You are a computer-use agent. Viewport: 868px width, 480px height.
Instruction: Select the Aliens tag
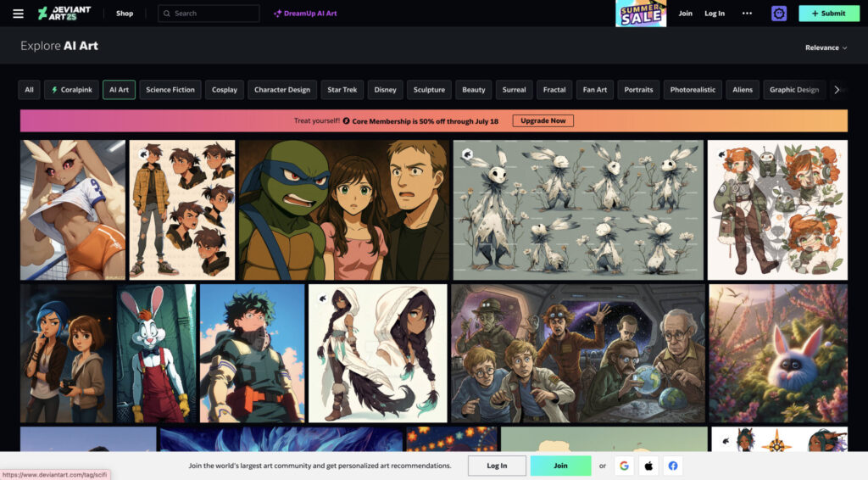click(x=743, y=90)
